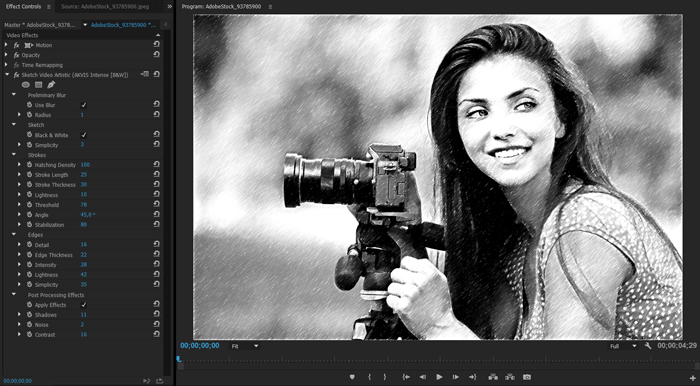This screenshot has width=700, height=386.
Task: Expand the Motion effect properties
Action: point(6,45)
